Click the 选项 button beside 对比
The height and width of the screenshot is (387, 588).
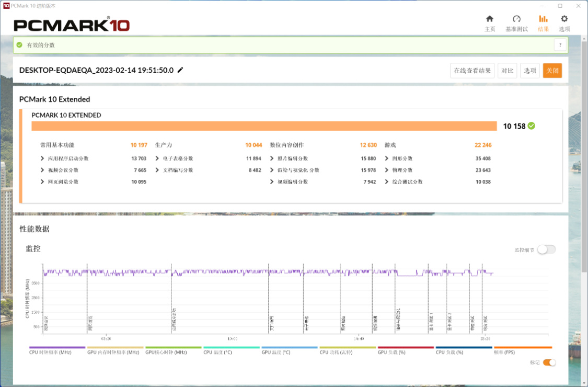click(x=529, y=71)
